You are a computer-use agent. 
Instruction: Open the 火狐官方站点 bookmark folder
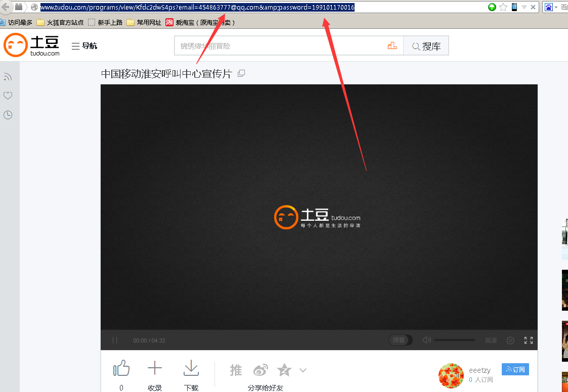point(60,22)
